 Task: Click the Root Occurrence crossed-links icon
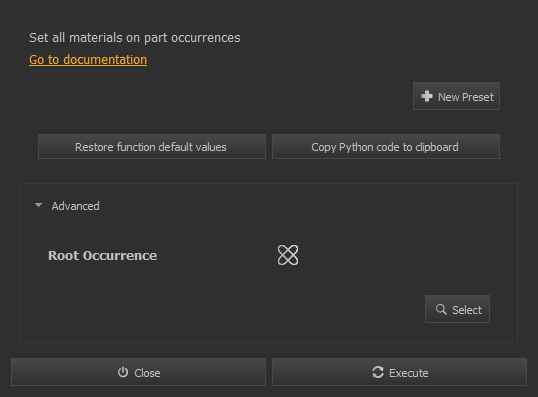288,255
